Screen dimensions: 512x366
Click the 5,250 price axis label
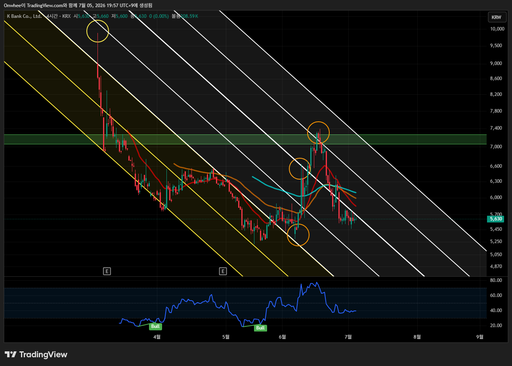coord(496,241)
